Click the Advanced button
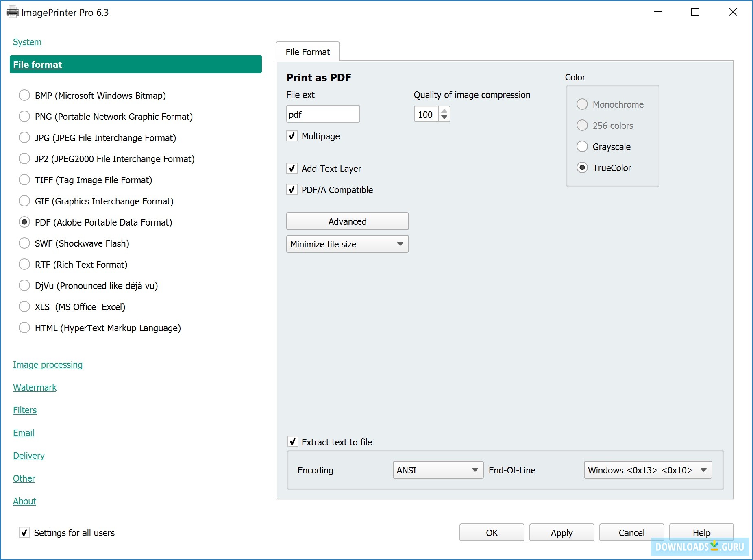This screenshot has height=560, width=753. pos(347,221)
